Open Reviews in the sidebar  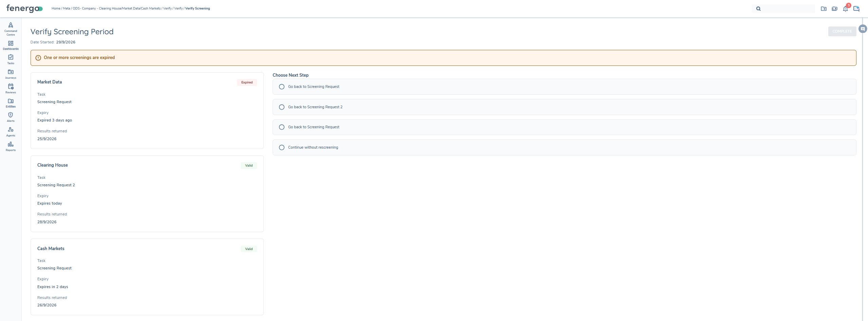click(11, 89)
